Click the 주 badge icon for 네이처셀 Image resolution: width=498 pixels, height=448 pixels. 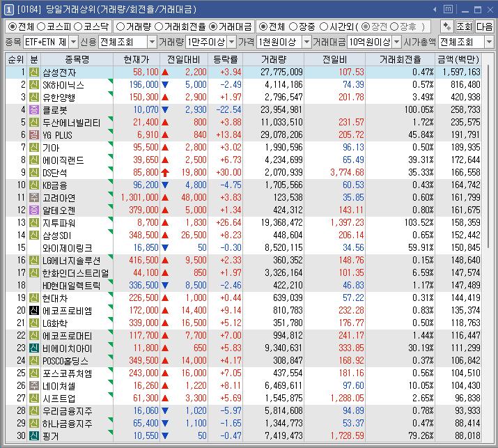pyautogui.click(x=34, y=385)
